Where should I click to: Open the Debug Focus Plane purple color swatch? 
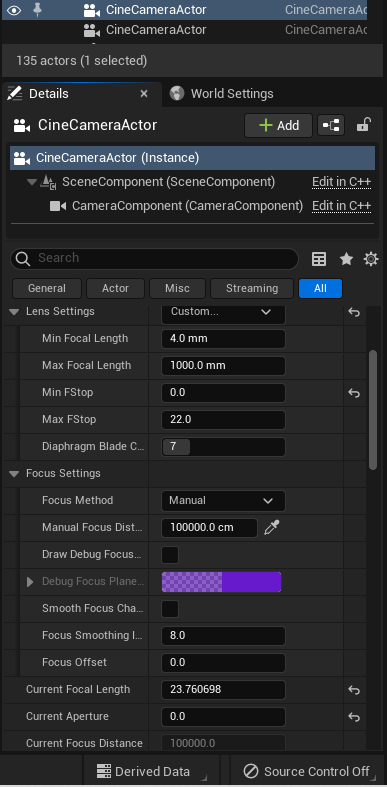point(221,582)
